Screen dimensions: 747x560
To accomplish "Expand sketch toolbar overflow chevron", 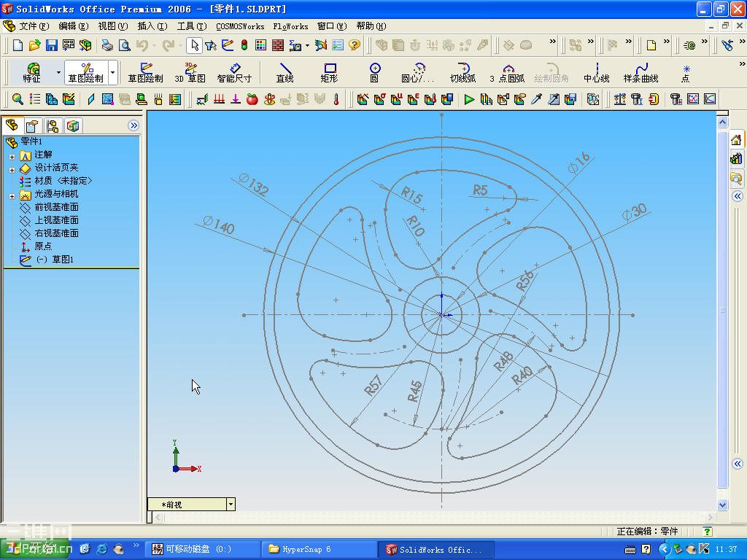I will point(741,64).
